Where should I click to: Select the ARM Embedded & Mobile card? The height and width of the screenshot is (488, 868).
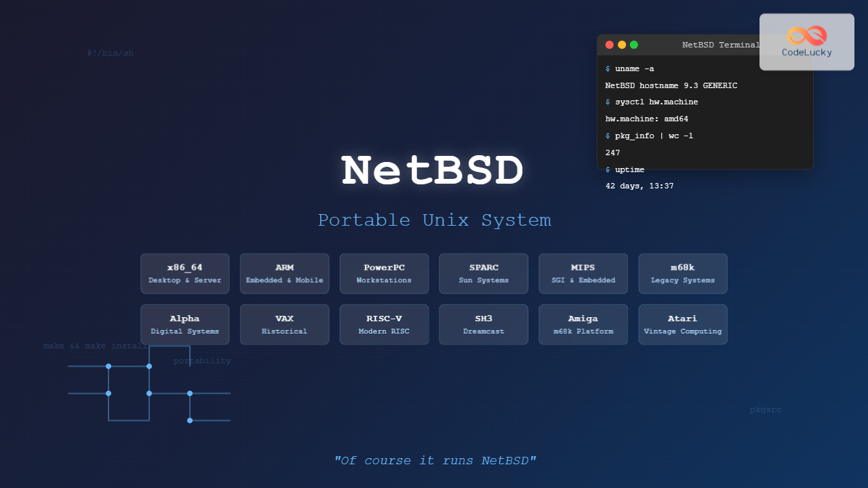(x=284, y=274)
